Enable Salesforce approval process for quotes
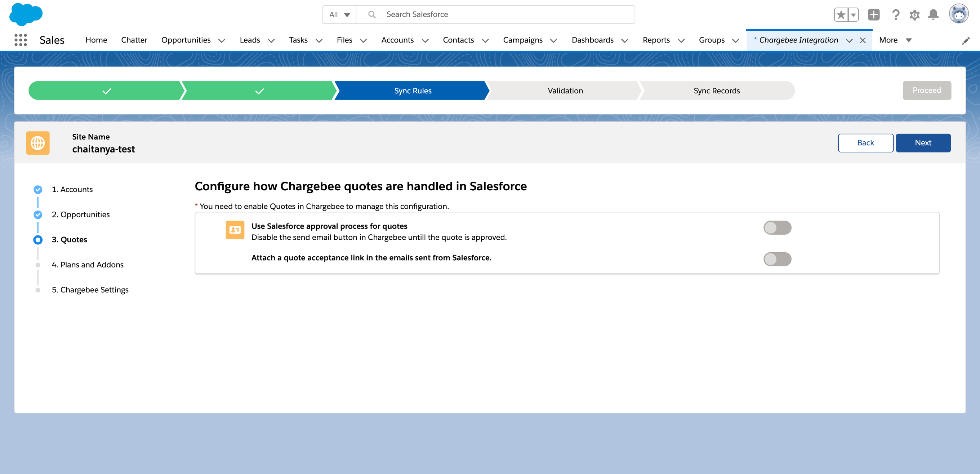 tap(777, 228)
